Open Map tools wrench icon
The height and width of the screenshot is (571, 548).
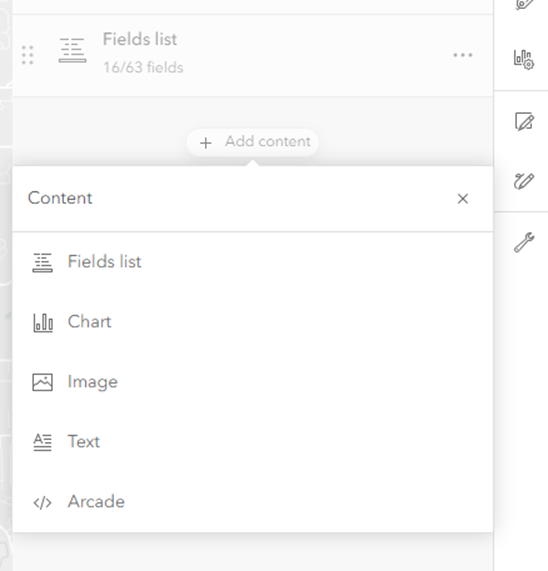pos(524,242)
